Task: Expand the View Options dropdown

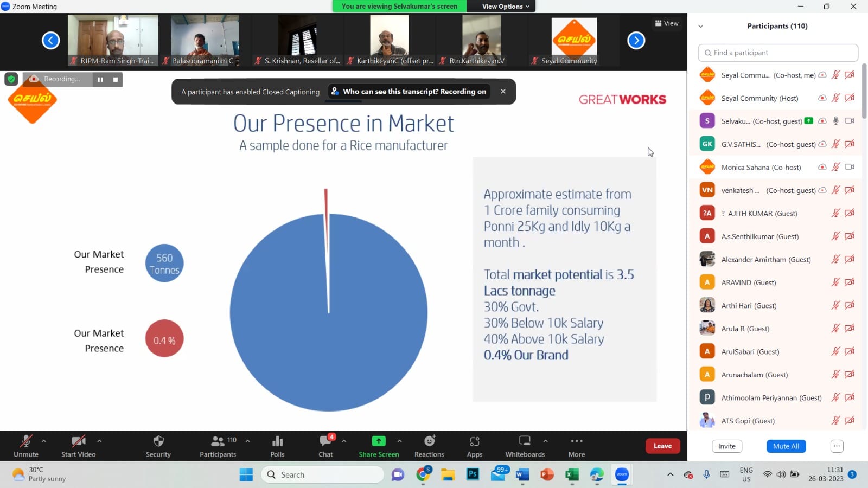Action: [x=506, y=7]
